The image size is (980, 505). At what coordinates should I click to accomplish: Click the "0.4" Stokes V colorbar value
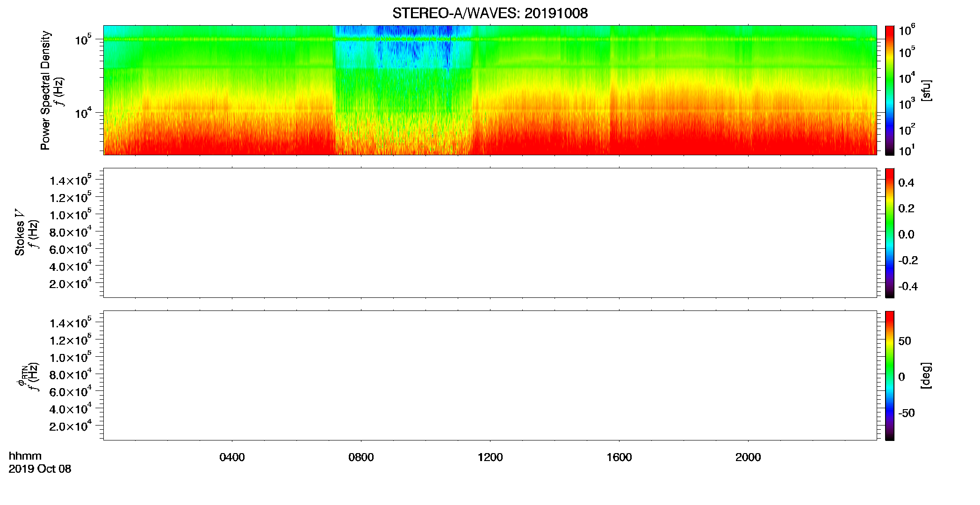tap(906, 183)
